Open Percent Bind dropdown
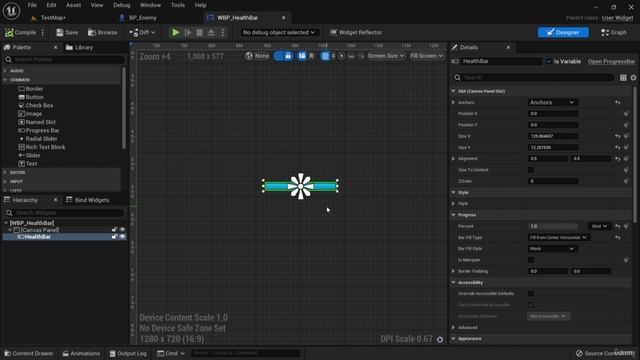The height and width of the screenshot is (360, 640). pos(599,226)
